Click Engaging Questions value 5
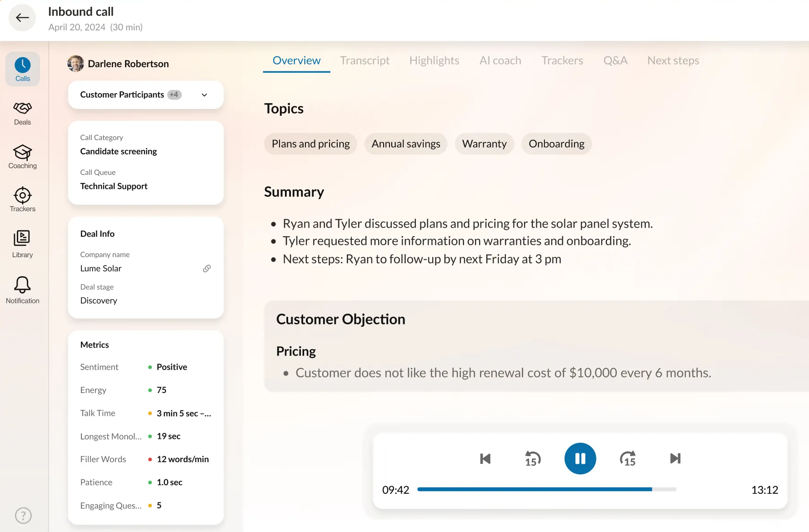Image resolution: width=809 pixels, height=532 pixels. [159, 506]
